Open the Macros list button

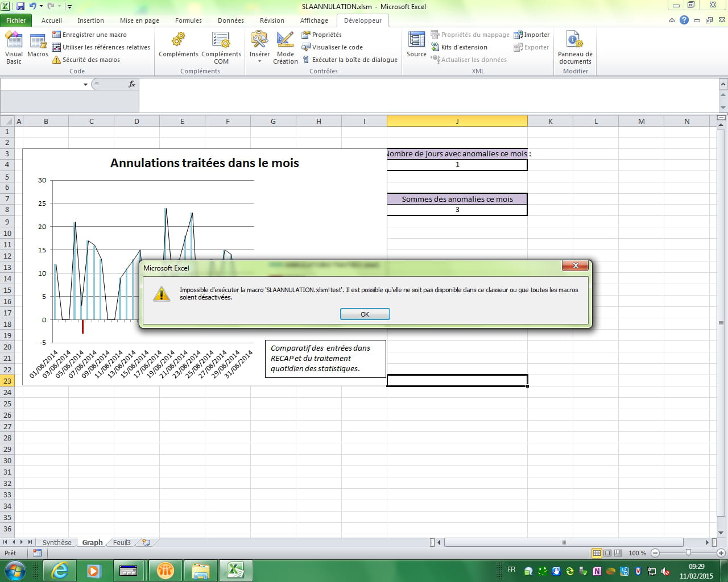click(x=38, y=45)
